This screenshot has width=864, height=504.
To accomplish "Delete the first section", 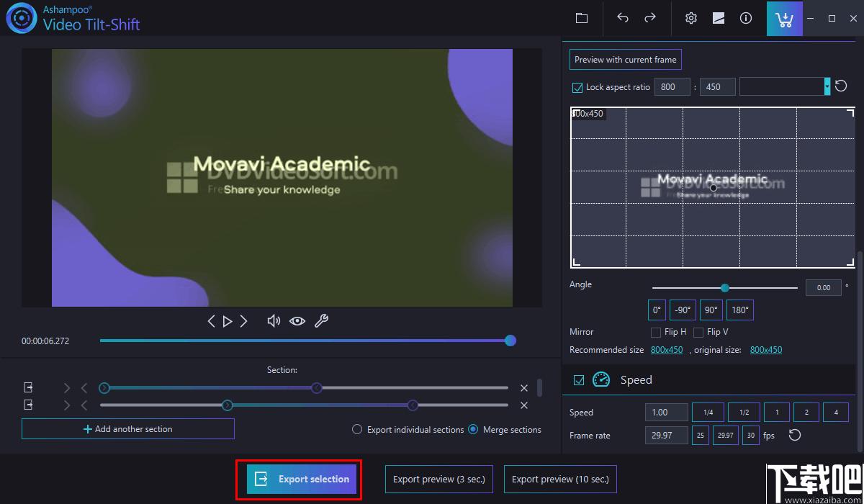I will click(524, 388).
